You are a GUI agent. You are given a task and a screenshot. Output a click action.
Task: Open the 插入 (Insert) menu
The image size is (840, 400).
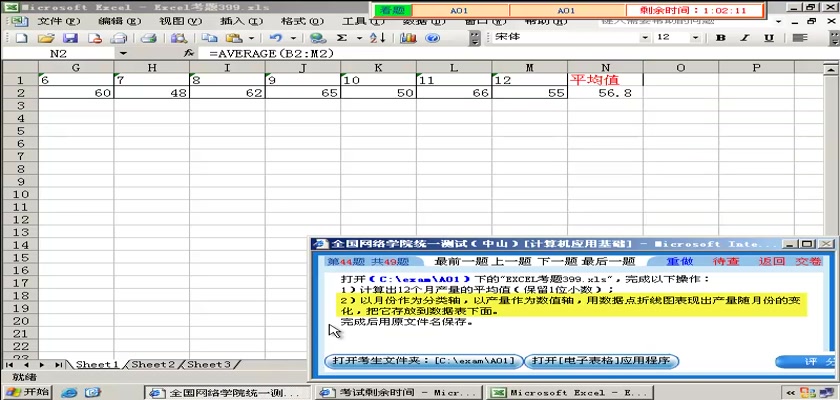[x=242, y=21]
